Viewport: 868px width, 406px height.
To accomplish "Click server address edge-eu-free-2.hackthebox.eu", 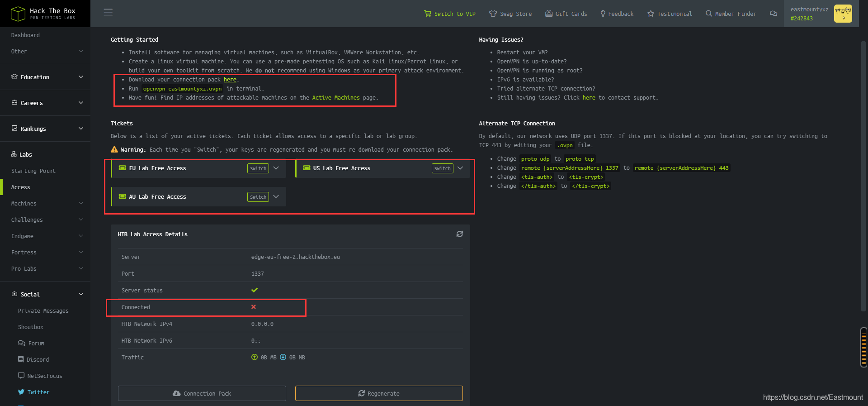I will (x=296, y=257).
